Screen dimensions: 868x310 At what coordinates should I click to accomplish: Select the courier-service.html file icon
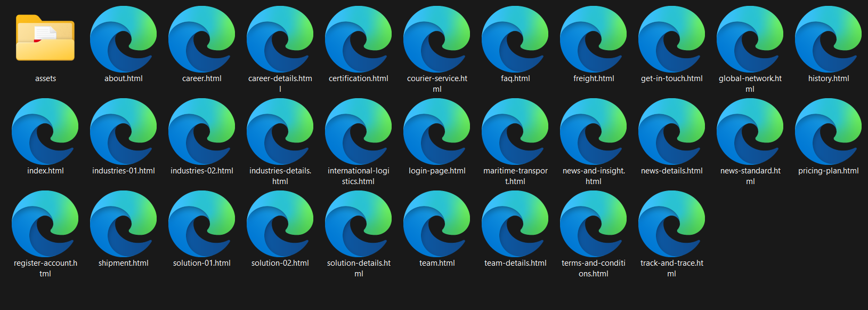[x=437, y=39]
